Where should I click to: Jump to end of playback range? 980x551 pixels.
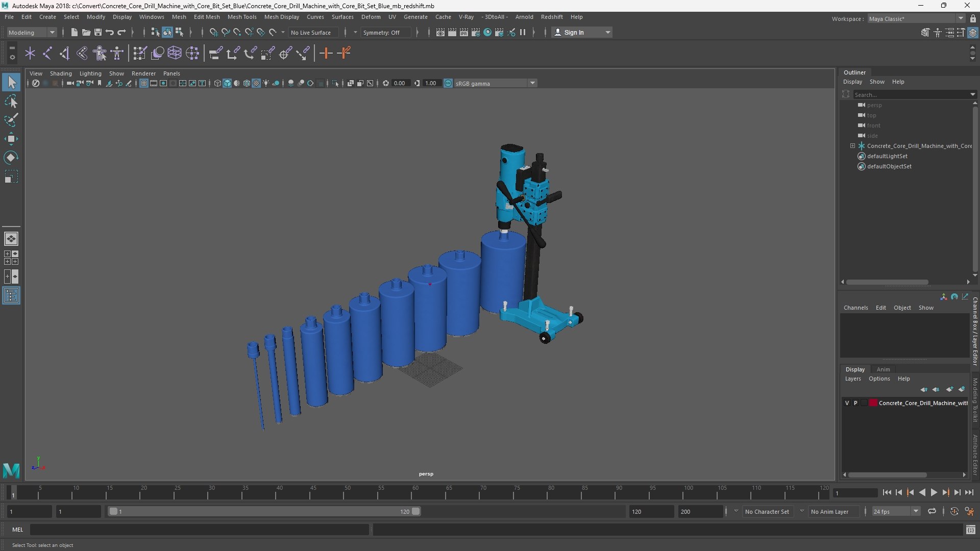click(969, 492)
